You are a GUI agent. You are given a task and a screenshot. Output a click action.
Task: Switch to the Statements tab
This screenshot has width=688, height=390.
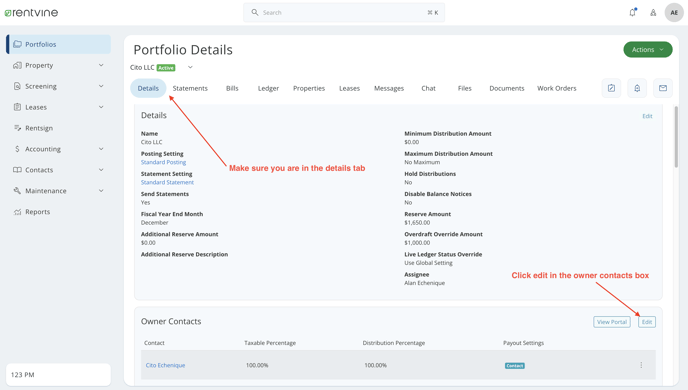(190, 88)
